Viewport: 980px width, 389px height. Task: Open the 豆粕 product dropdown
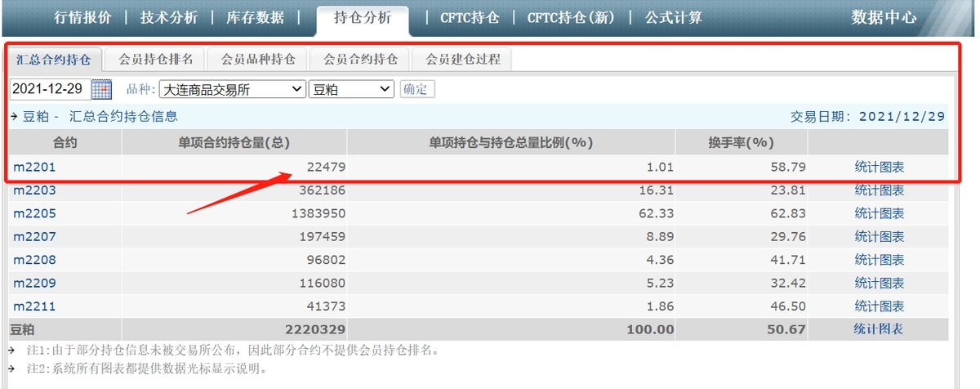point(351,89)
